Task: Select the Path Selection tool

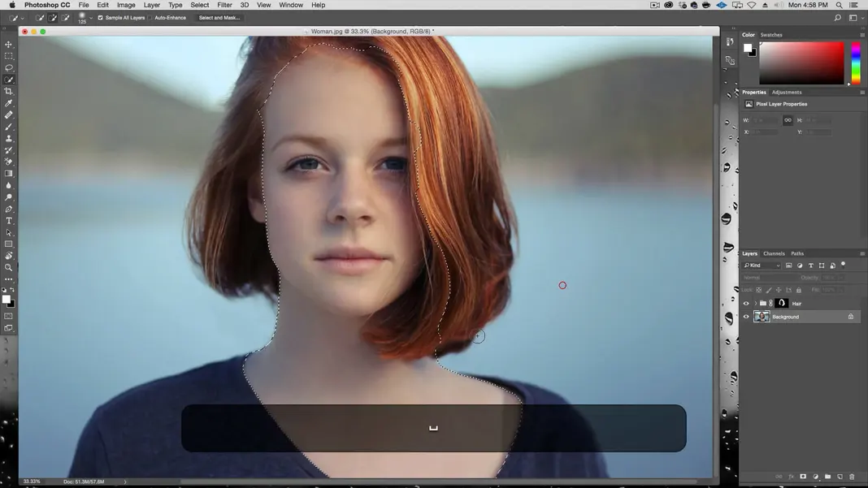Action: point(8,232)
